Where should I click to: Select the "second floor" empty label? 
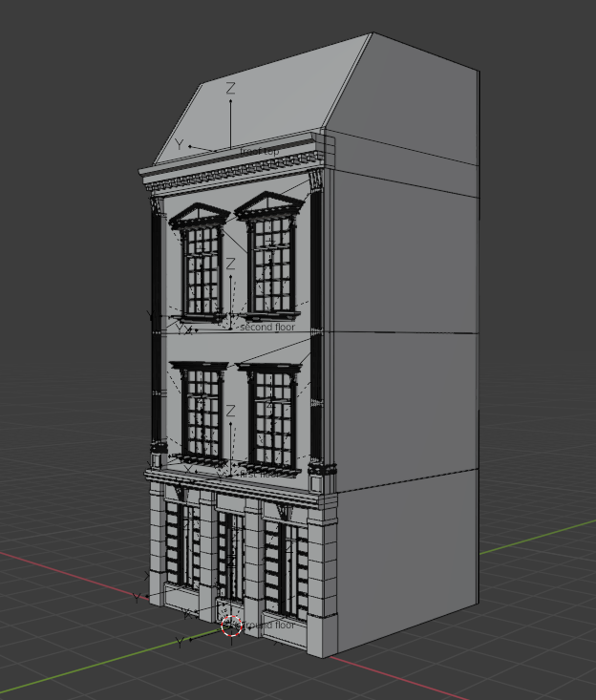point(267,328)
